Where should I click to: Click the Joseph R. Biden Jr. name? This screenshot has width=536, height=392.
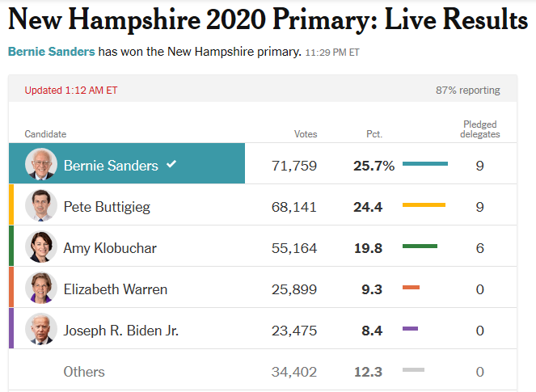point(121,331)
